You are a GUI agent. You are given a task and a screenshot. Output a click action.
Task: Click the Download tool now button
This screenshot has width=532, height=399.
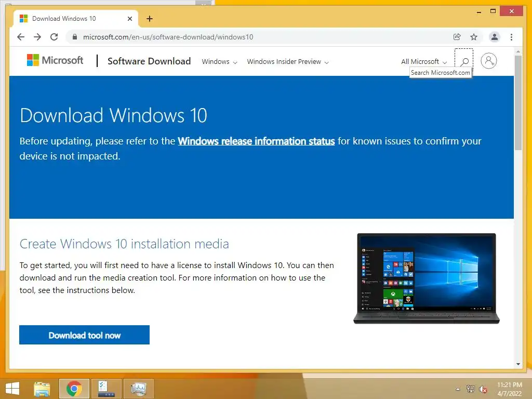click(85, 335)
